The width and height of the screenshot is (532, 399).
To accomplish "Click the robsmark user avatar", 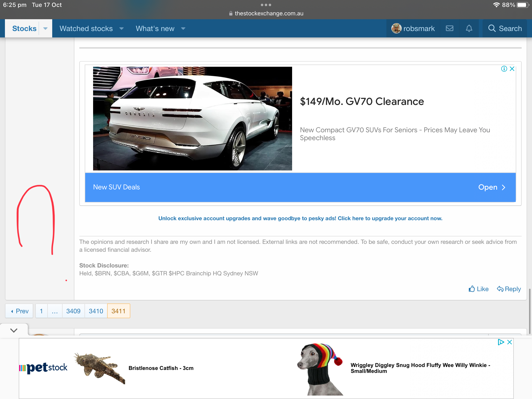I will pyautogui.click(x=396, y=29).
